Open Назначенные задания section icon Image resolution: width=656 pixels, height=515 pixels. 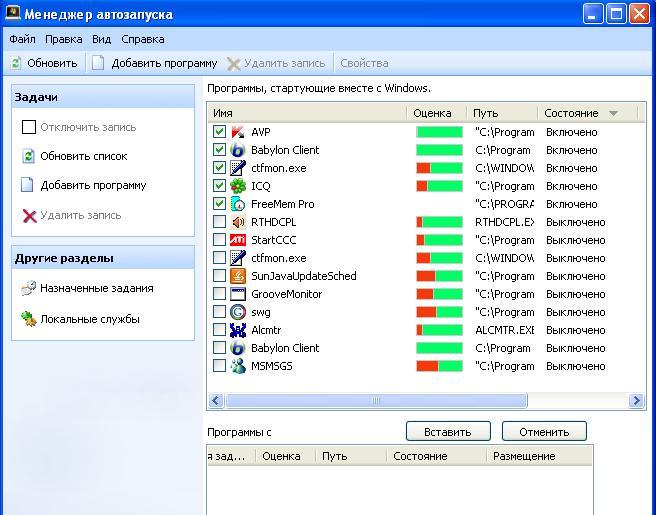click(28, 288)
